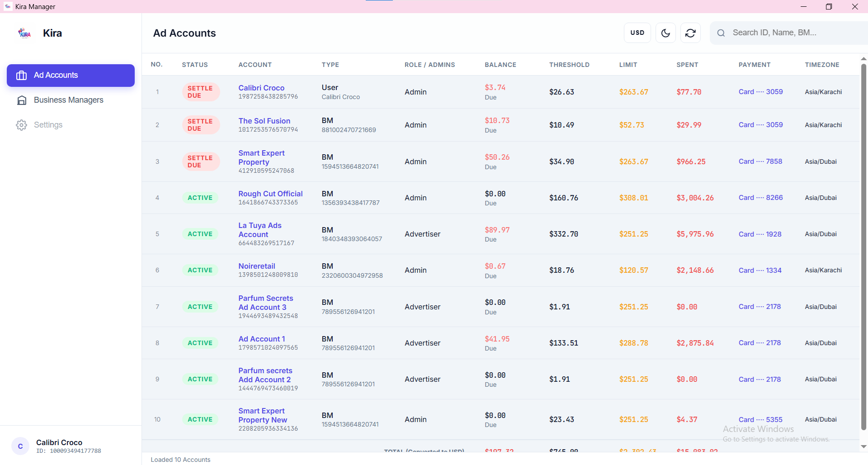Open The Sol Fusion account link
This screenshot has width=868, height=465.
point(264,121)
